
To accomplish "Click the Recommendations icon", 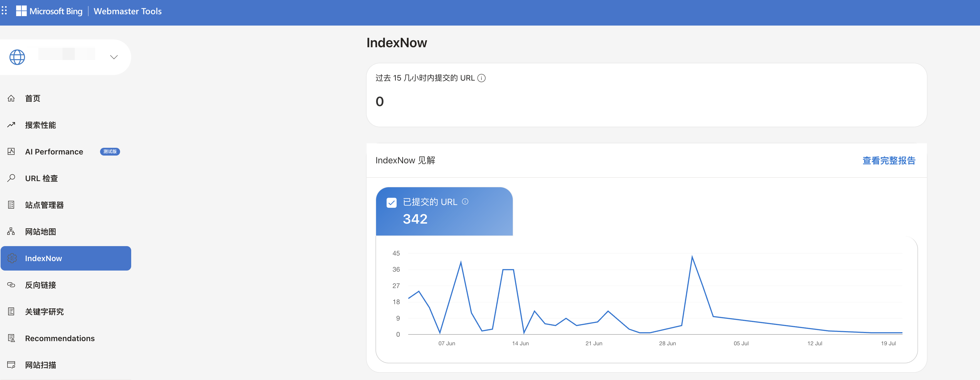I will (11, 338).
